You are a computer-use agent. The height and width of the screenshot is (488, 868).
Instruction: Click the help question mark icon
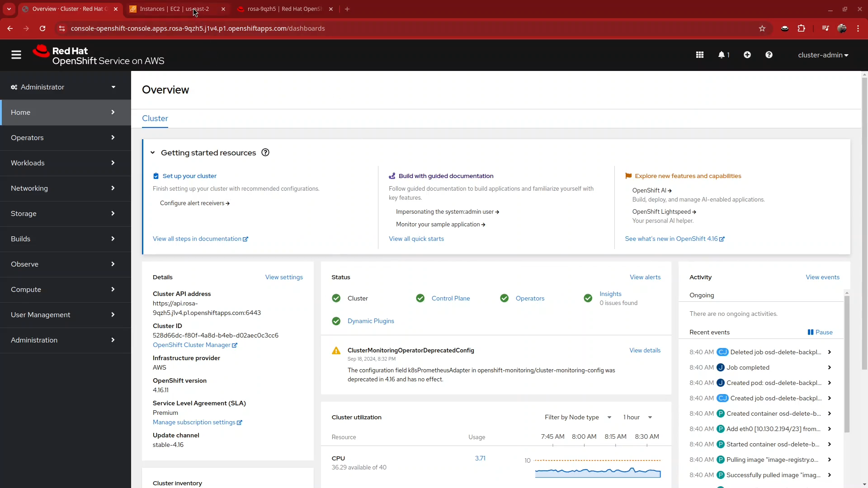pyautogui.click(x=769, y=55)
